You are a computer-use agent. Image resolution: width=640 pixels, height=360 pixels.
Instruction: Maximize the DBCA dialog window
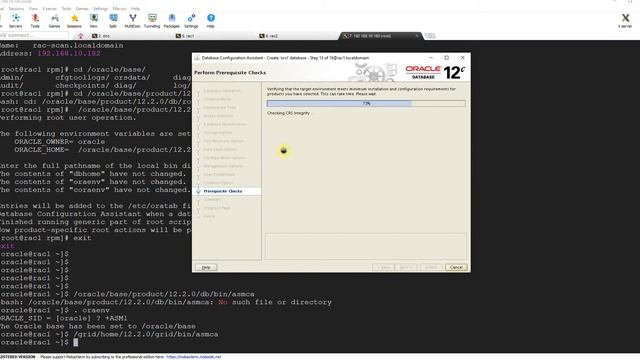(447, 58)
